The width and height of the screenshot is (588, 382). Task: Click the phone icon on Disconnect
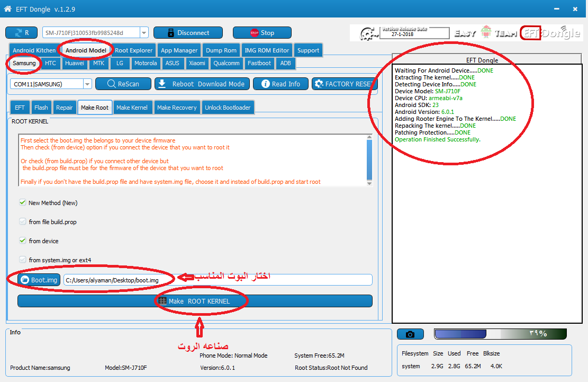click(x=170, y=33)
